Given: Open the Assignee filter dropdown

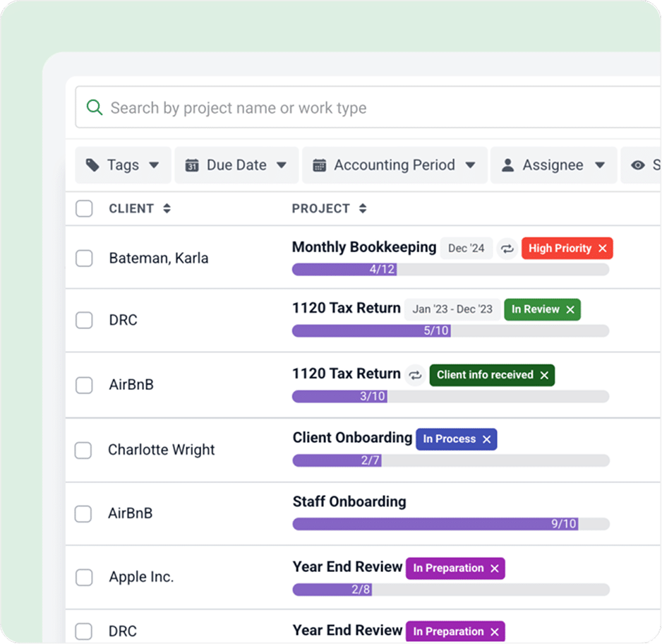Looking at the screenshot, I should click(x=553, y=165).
